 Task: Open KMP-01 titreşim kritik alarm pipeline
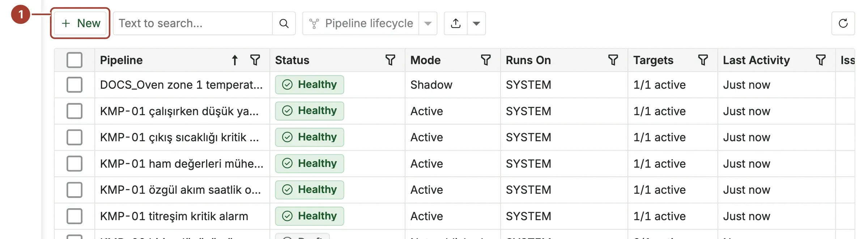174,216
